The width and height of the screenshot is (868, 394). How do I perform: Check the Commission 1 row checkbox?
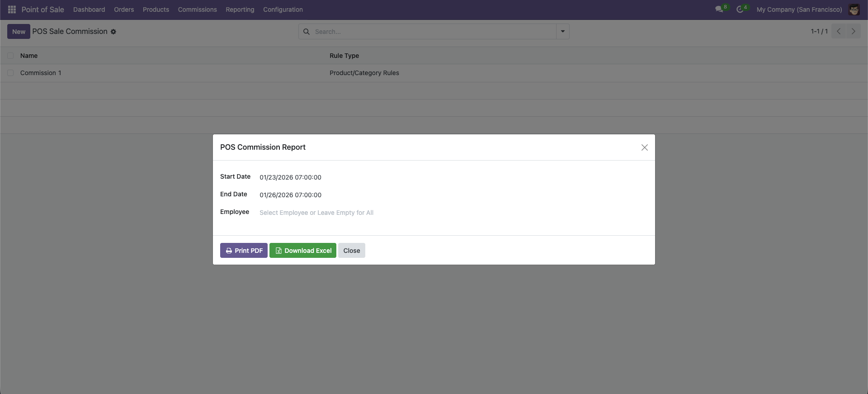(10, 73)
